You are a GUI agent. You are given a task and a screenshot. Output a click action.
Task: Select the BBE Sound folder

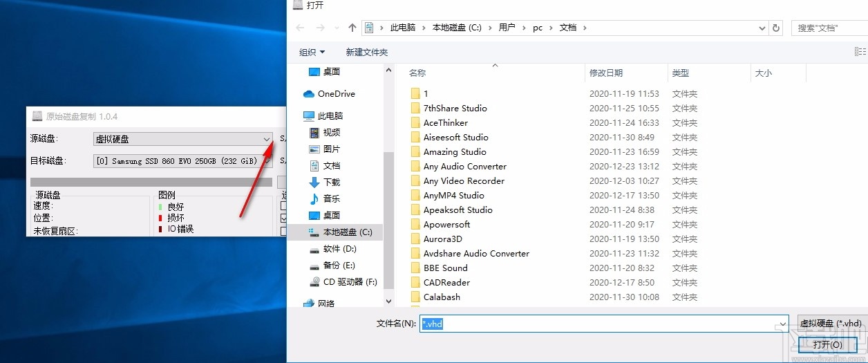pyautogui.click(x=439, y=268)
